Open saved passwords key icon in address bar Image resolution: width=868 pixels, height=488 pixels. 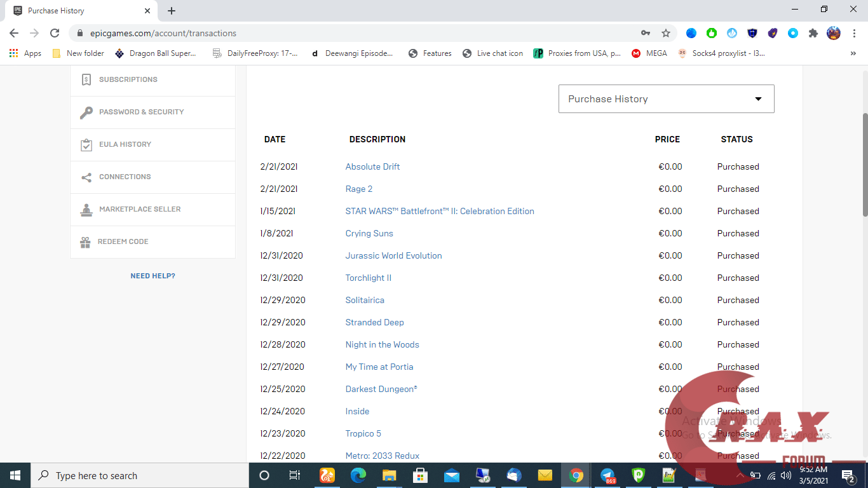pyautogui.click(x=646, y=33)
